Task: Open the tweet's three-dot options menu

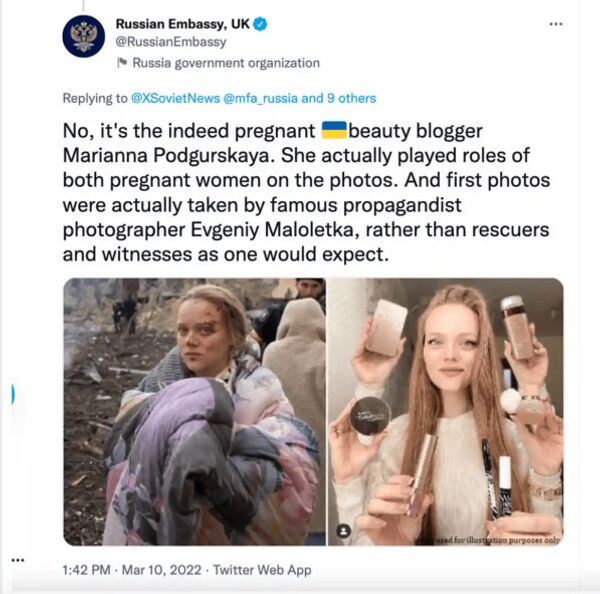Action: pos(556,24)
